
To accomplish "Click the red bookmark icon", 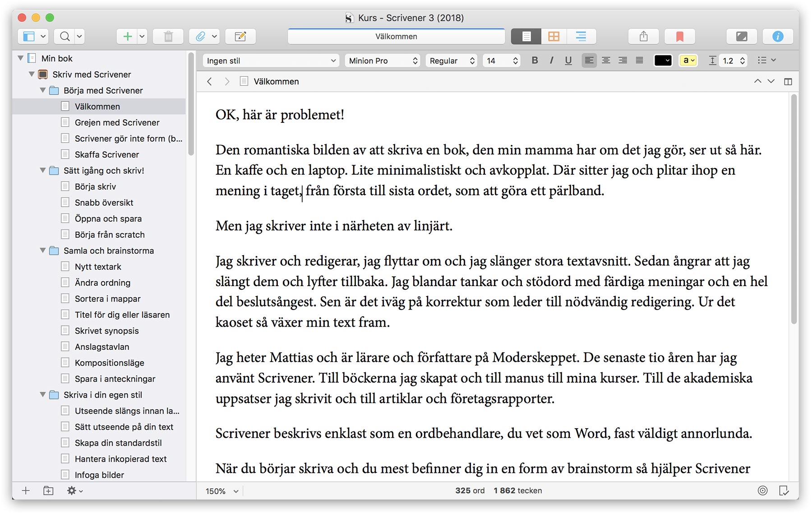I will click(679, 37).
